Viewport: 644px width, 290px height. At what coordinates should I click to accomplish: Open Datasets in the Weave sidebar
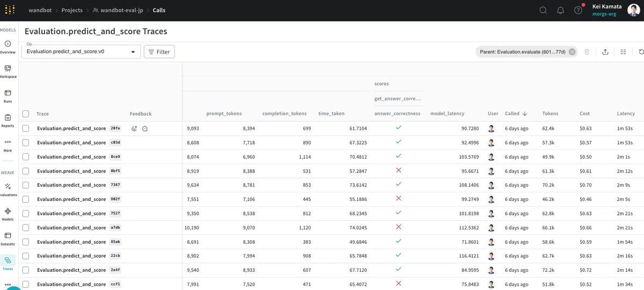point(8,239)
